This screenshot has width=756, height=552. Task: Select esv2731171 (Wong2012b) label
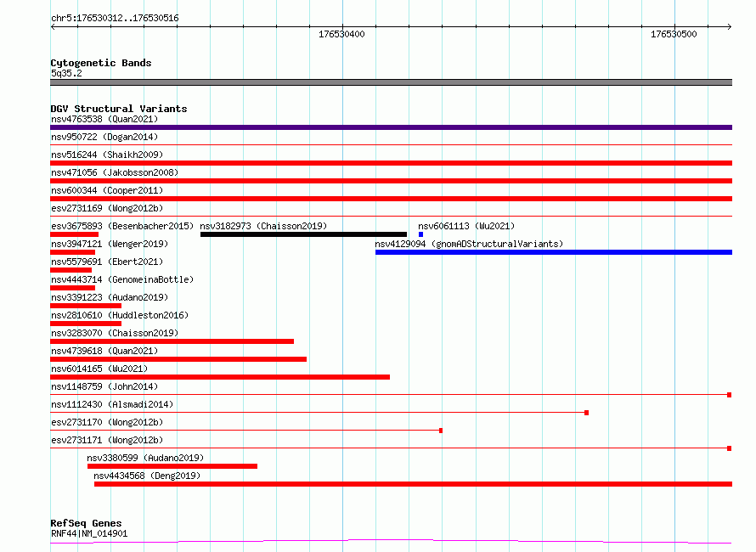(107, 440)
